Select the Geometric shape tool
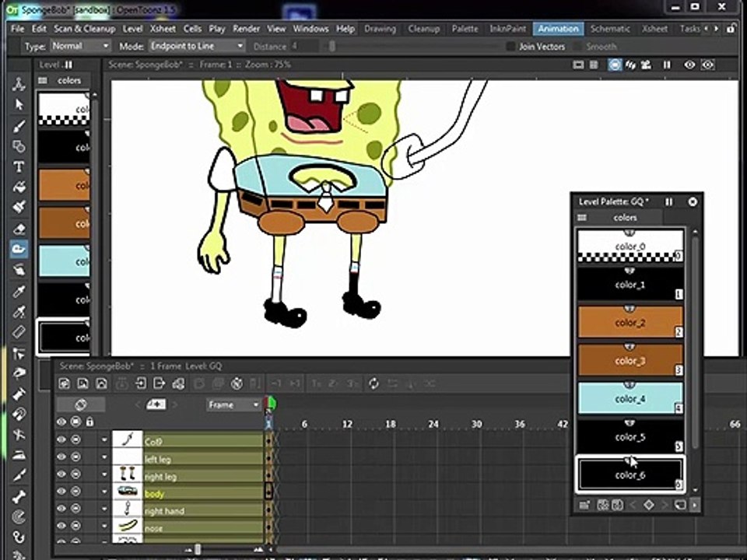The width and height of the screenshot is (747, 560). click(x=19, y=146)
